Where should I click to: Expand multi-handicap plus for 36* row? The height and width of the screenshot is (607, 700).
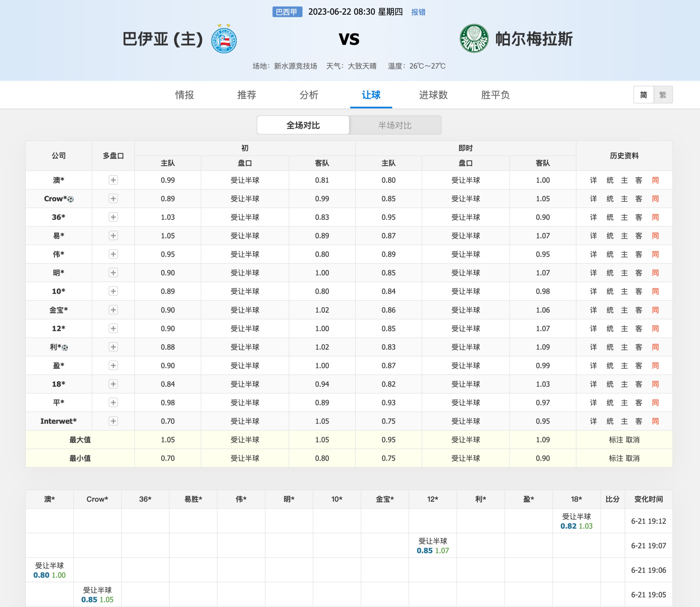113,217
